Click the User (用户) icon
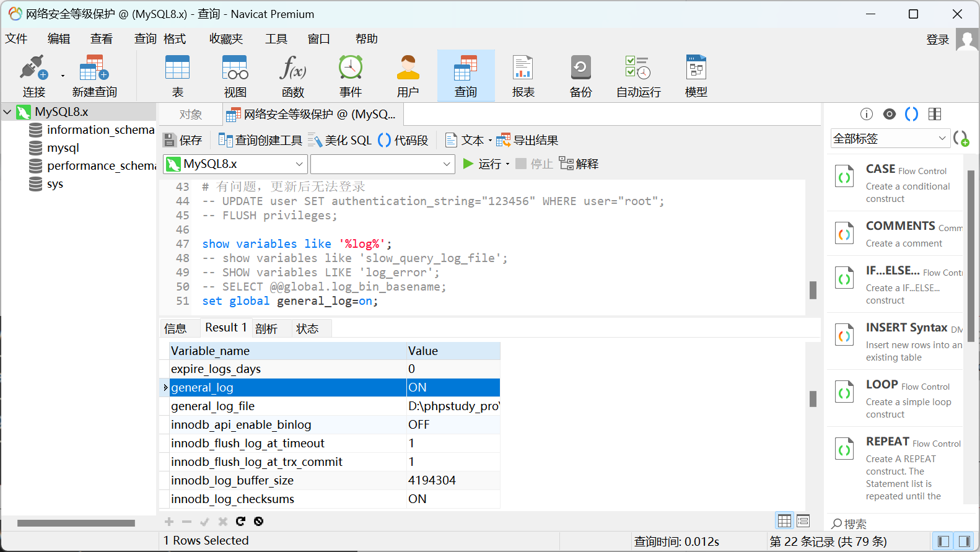 [408, 76]
